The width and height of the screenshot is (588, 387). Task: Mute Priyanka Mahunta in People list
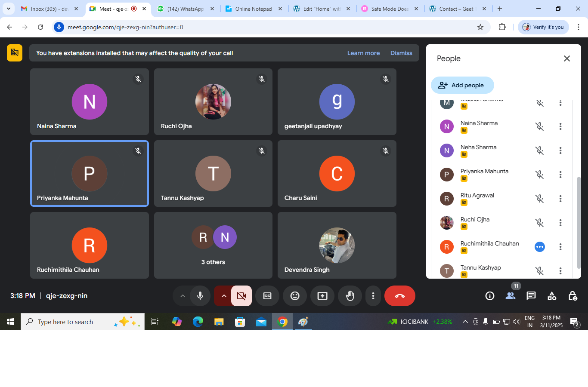540,175
